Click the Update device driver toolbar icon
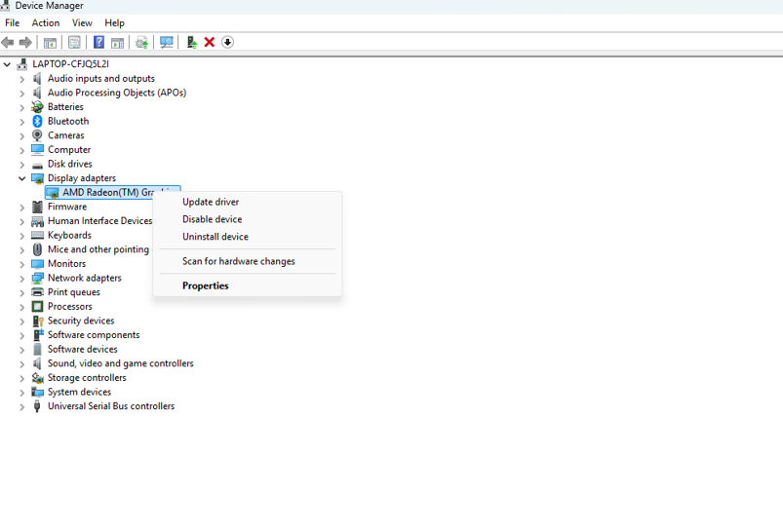 coord(191,42)
